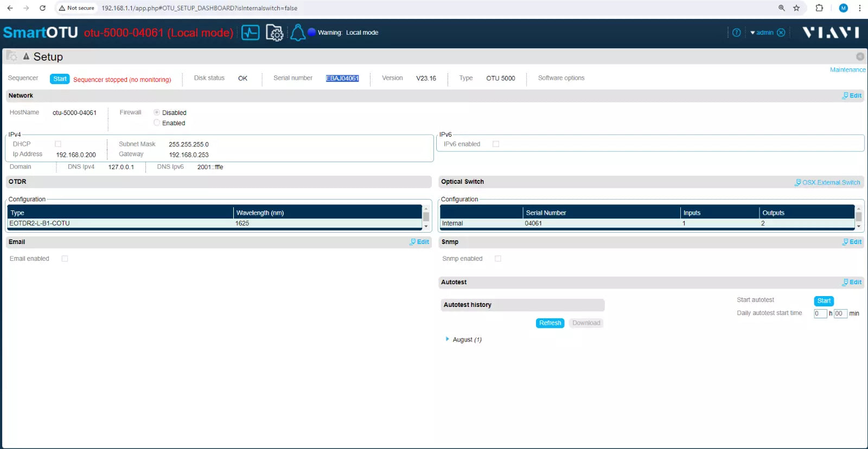Image resolution: width=868 pixels, height=449 pixels.
Task: Edit the Network settings
Action: (x=852, y=95)
